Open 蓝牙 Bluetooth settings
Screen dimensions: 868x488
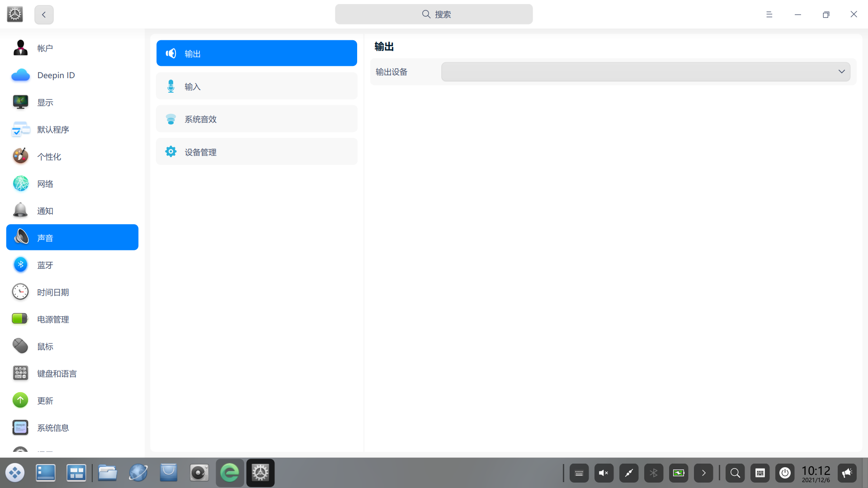[x=45, y=265]
